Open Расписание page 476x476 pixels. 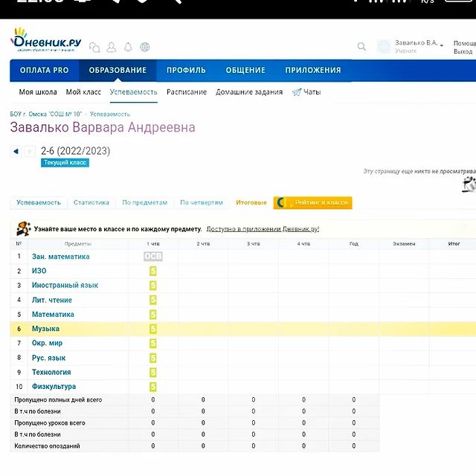pos(187,92)
